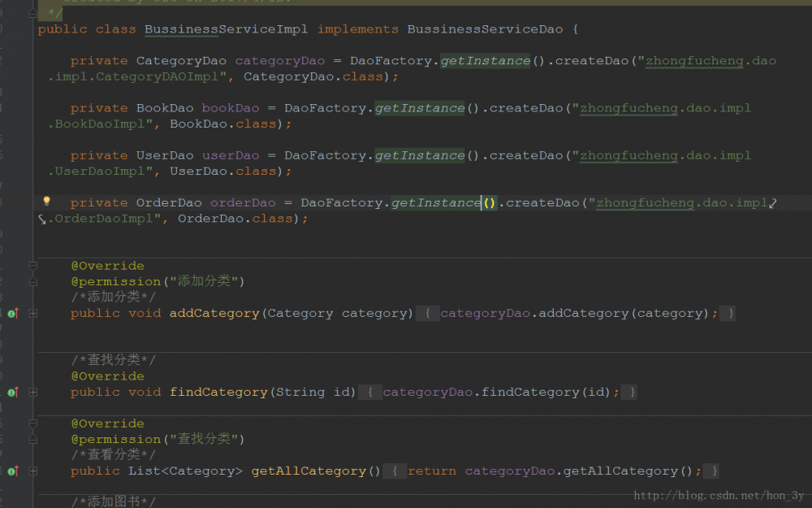Click the return keyword in getAllCategory
Screen dimensions: 812x508
tap(431, 471)
